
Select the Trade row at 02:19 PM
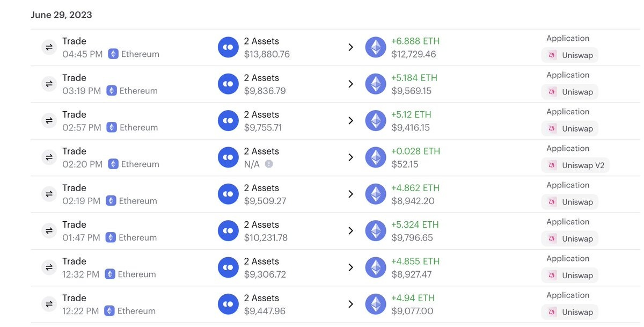click(74, 188)
